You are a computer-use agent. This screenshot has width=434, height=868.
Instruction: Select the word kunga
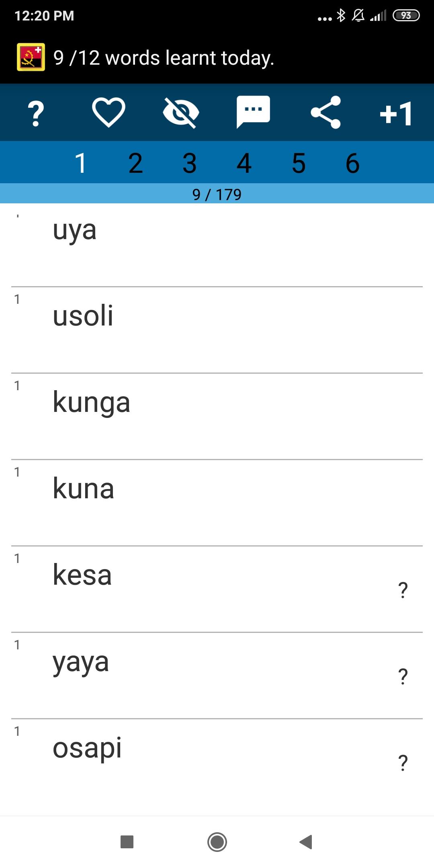92,402
